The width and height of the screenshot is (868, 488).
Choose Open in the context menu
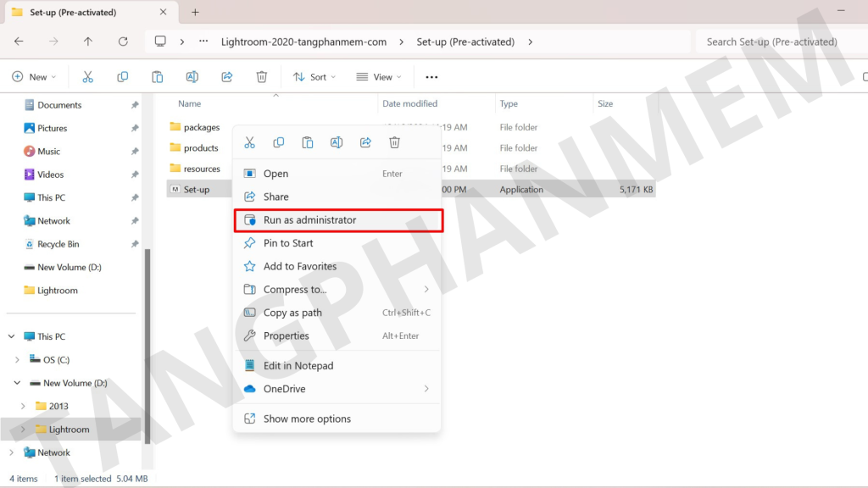[x=337, y=174]
